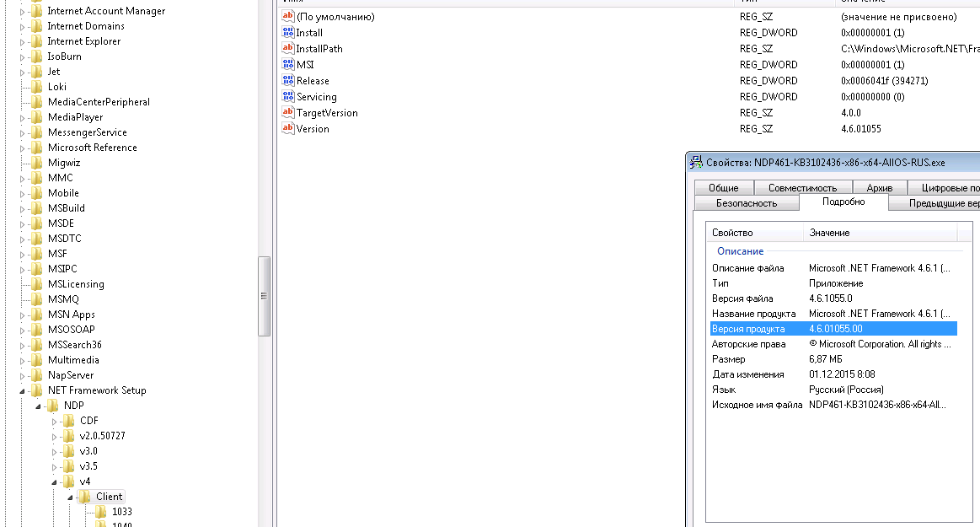Click the MSN Apps folder icon
This screenshot has width=980, height=527.
[38, 315]
